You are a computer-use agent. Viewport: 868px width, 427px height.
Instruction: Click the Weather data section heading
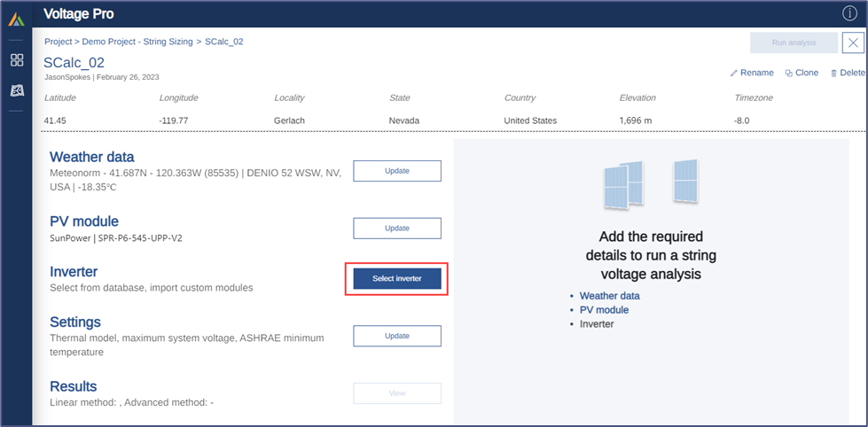point(92,157)
